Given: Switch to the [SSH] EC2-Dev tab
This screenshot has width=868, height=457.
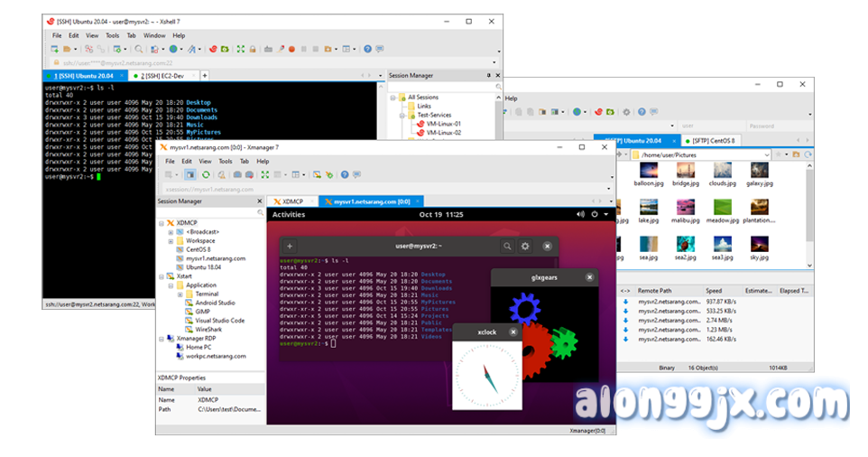Looking at the screenshot, I should click(161, 76).
